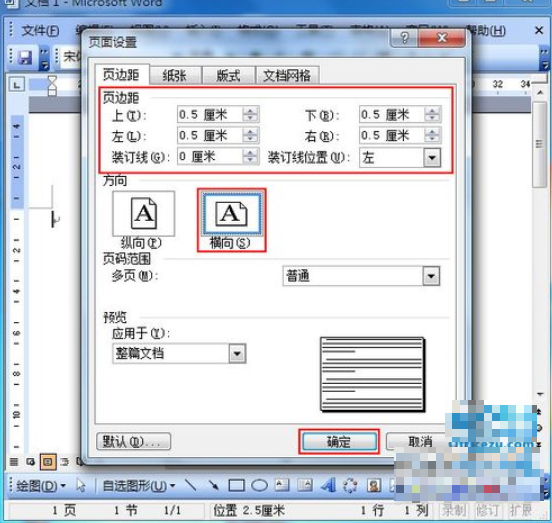Click the 取消 (Cancel) button
Screen dimensions: 552x523
click(x=420, y=441)
